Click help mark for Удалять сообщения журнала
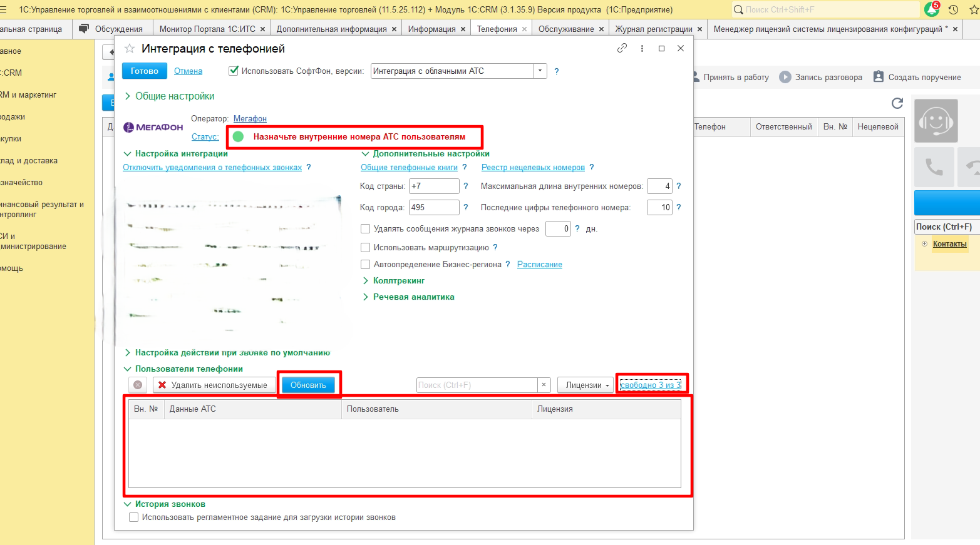The image size is (980, 545). click(577, 228)
